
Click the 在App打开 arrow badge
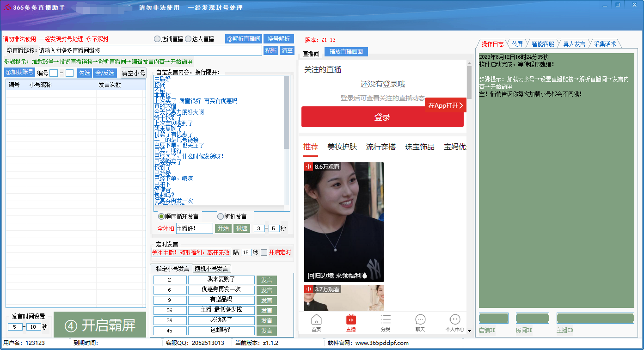click(445, 105)
